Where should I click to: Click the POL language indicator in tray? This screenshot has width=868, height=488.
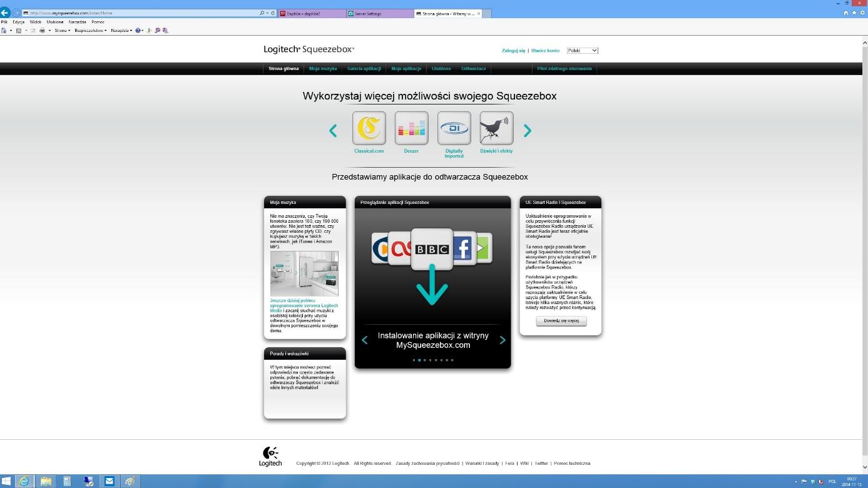832,481
